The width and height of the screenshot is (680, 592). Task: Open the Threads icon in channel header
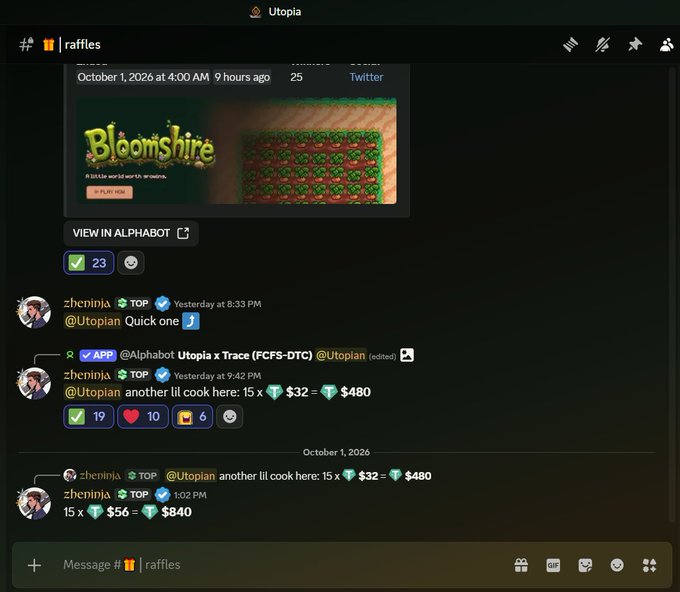[x=570, y=44]
